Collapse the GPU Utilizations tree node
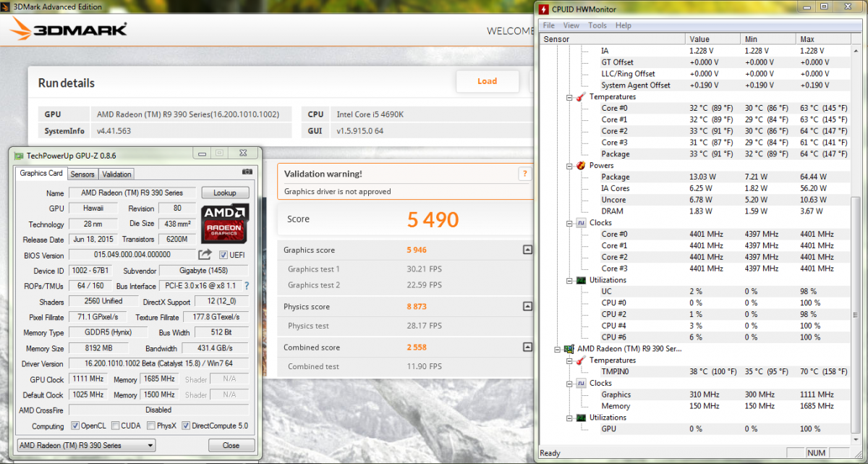The width and height of the screenshot is (868, 464). [570, 418]
